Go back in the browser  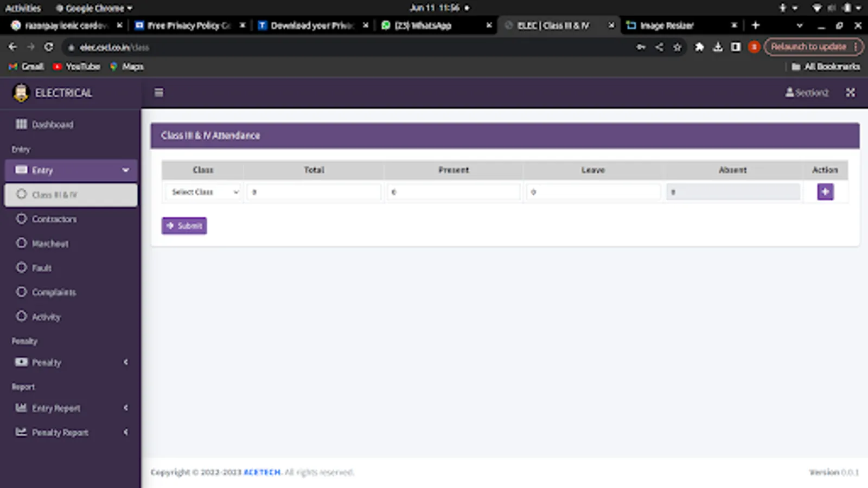(12, 47)
